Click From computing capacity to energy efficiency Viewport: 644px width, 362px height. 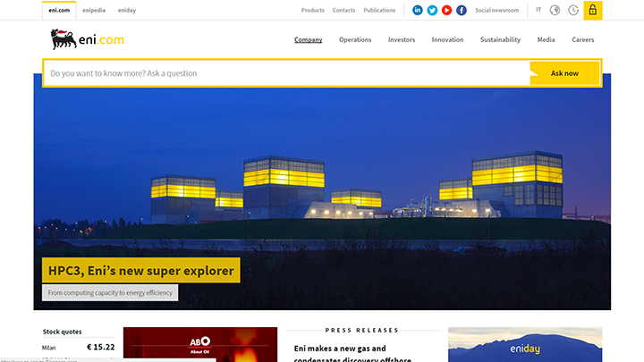[110, 292]
